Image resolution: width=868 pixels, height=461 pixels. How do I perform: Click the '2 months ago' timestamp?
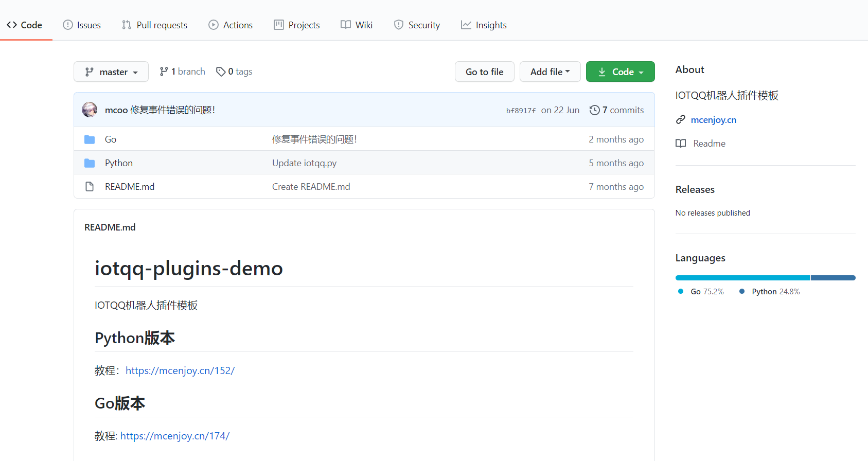616,139
